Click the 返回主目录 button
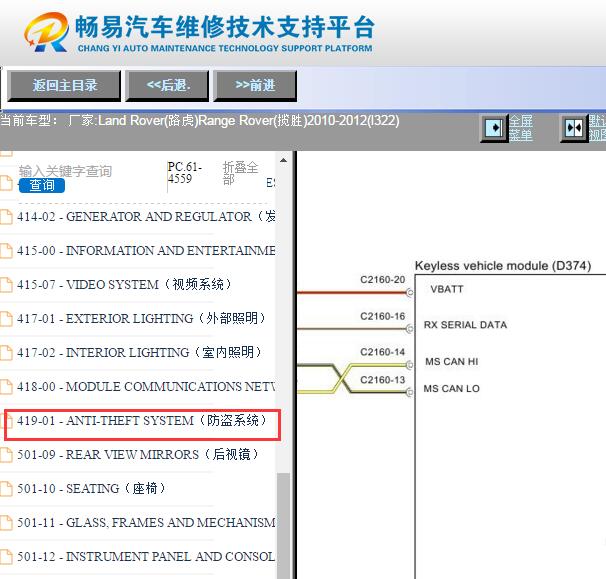606x579 pixels. 64,85
